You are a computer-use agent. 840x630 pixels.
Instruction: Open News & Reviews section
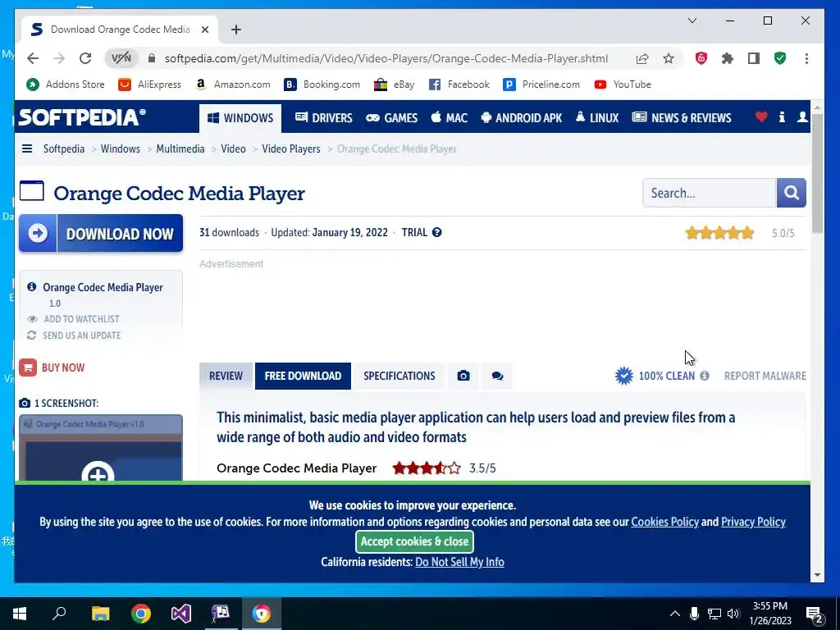coord(682,118)
